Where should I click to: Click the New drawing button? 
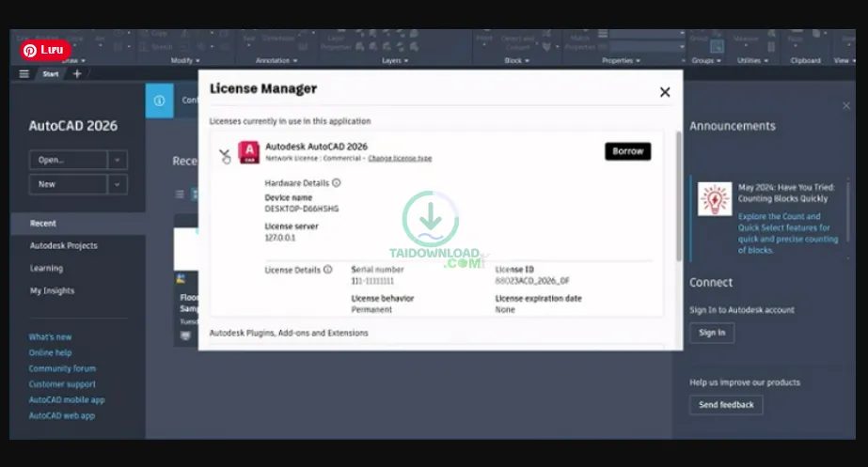[68, 184]
